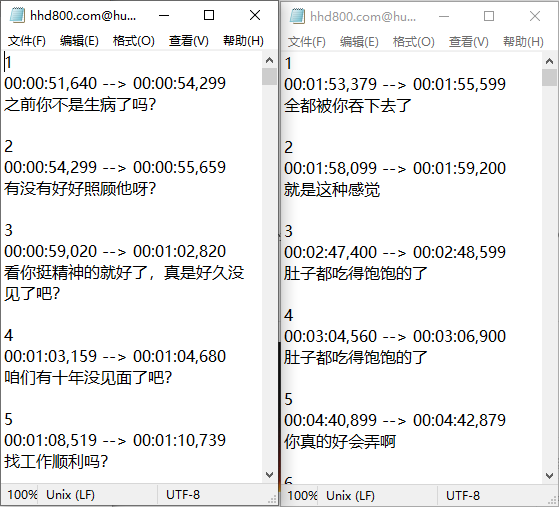Screen dimensions: 559x507
Task: Click the Notepad icon in the right window title bar
Action: 297,16
